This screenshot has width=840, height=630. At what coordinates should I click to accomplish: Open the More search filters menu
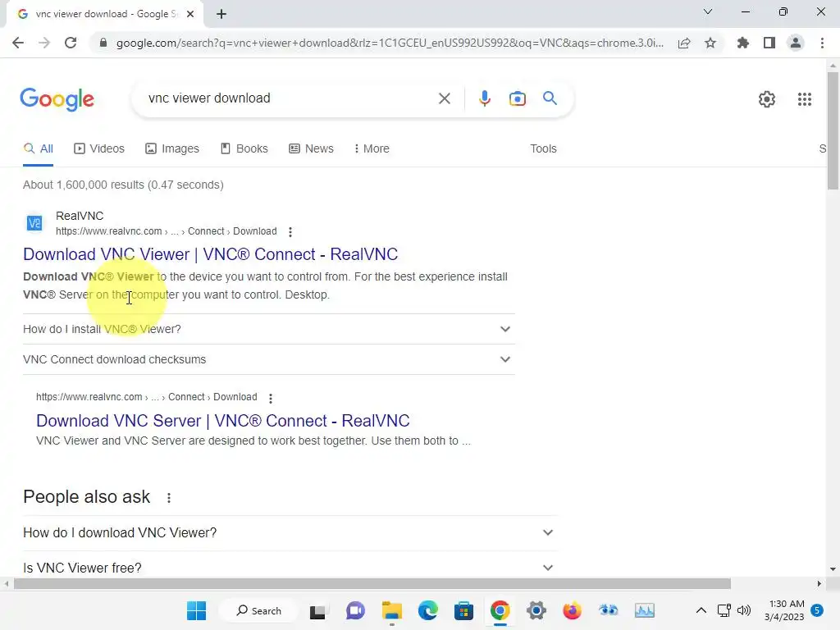[x=372, y=149]
